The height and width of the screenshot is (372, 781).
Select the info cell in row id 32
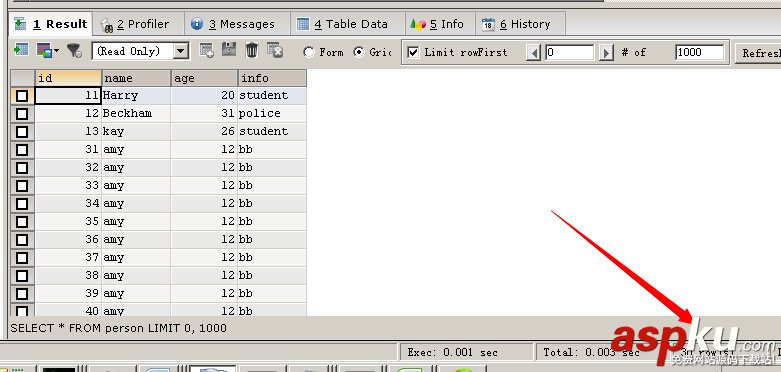coord(272,167)
